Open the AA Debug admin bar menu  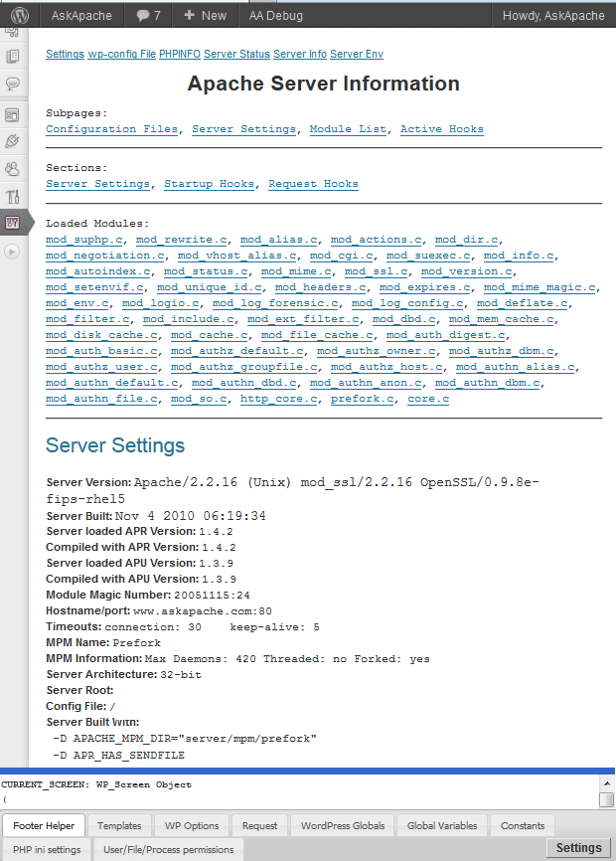click(275, 15)
